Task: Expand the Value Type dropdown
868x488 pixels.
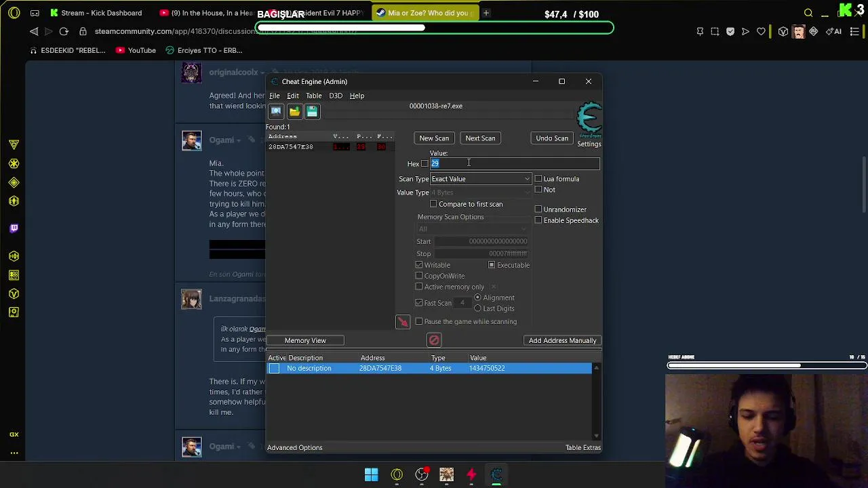Action: (481, 192)
